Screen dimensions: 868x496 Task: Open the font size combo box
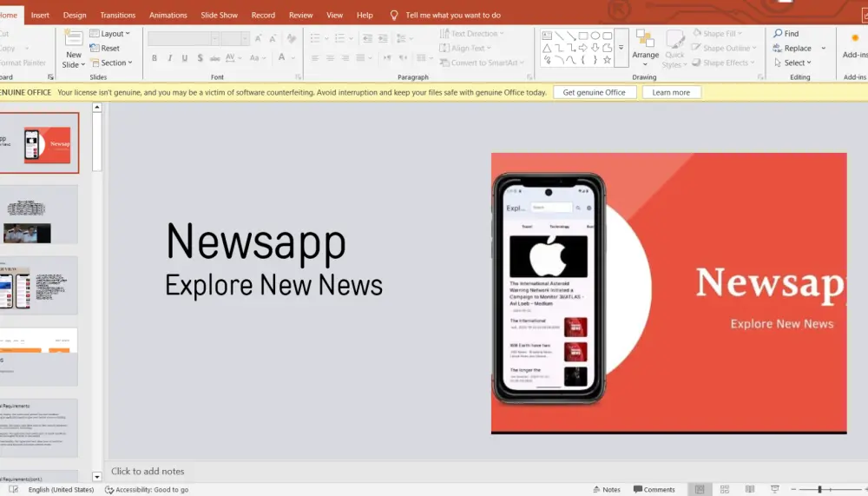(234, 38)
